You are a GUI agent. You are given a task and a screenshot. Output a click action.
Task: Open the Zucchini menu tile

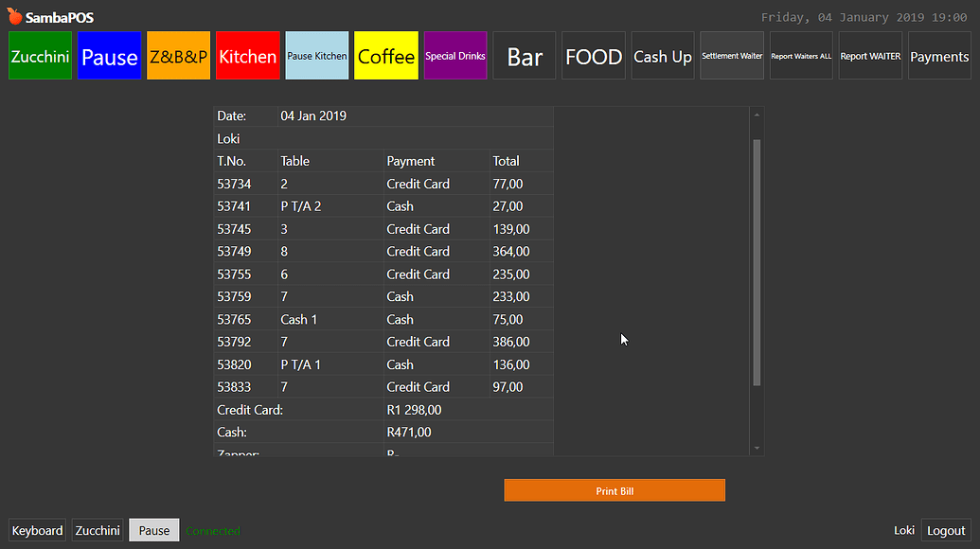coord(40,55)
